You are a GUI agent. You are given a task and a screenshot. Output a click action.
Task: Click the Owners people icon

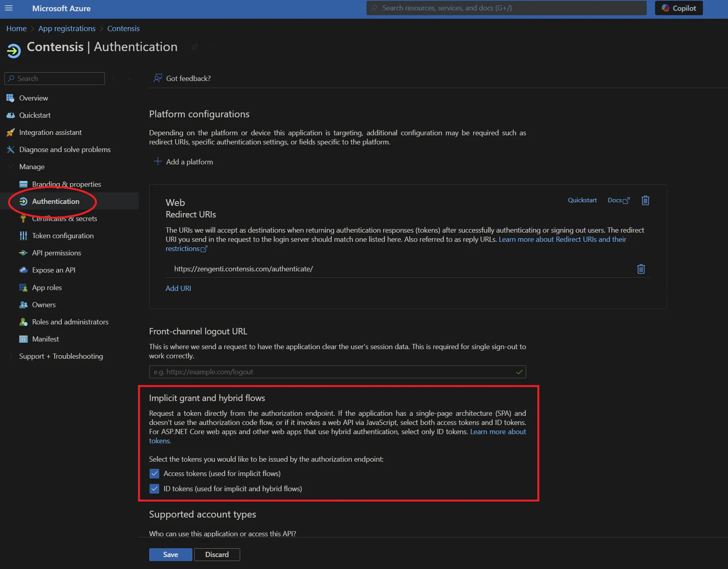click(24, 305)
